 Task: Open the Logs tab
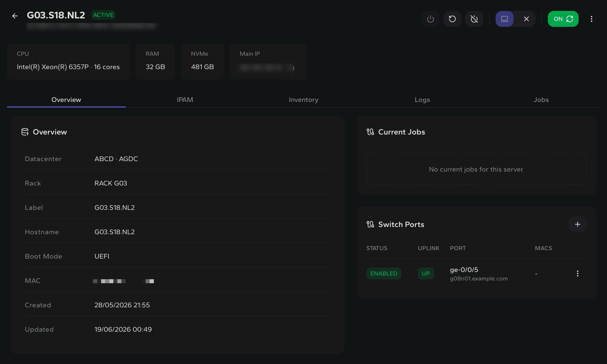[x=422, y=100]
